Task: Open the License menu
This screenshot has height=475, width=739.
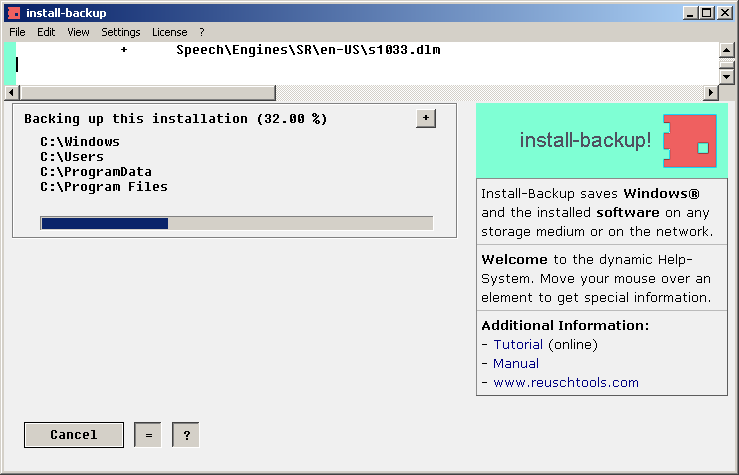Action: coord(169,32)
